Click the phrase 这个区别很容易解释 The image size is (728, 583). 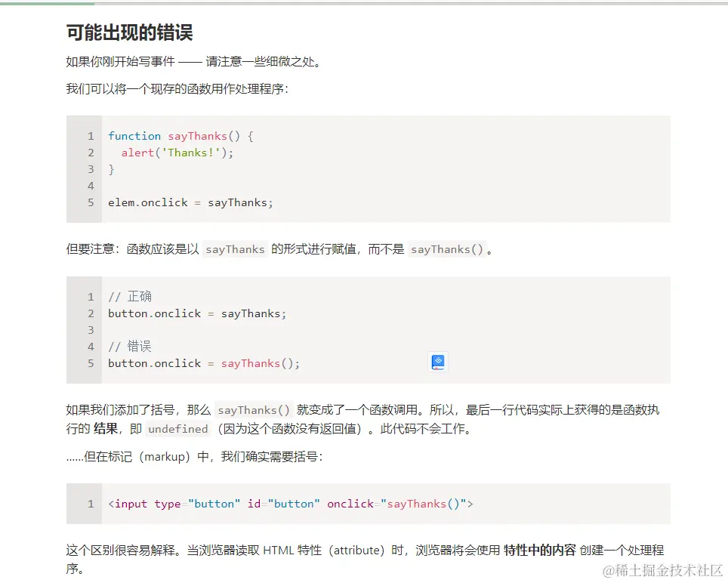(120, 551)
